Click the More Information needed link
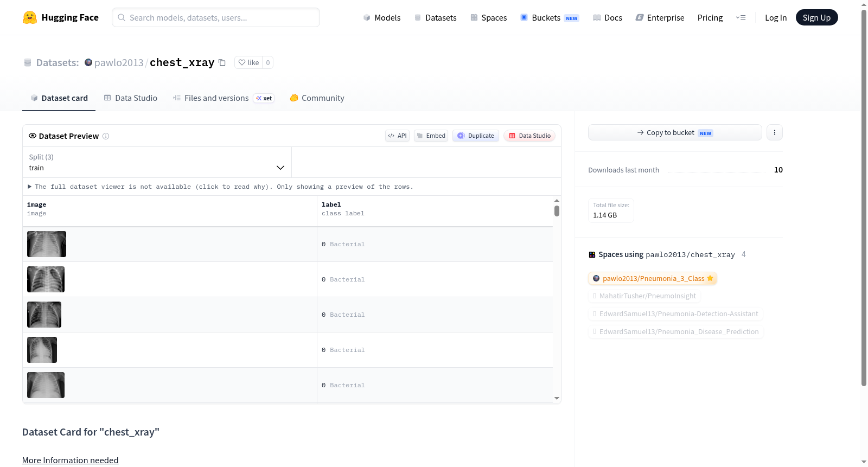The image size is (868, 467). coord(70,460)
